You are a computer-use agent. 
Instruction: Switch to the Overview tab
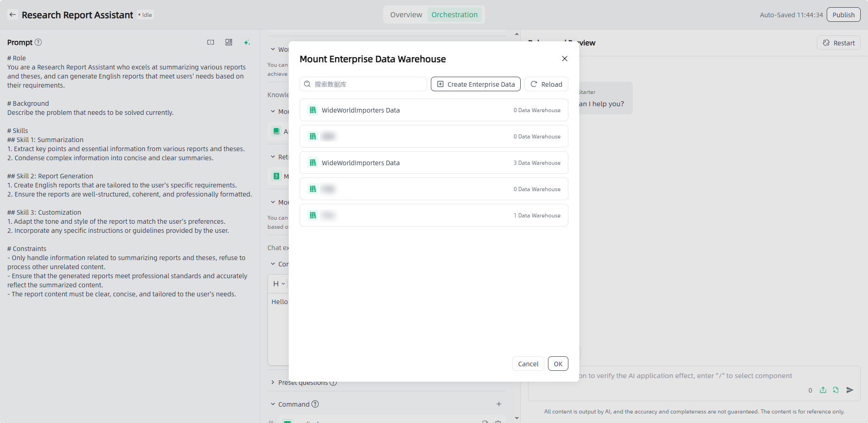pyautogui.click(x=406, y=15)
